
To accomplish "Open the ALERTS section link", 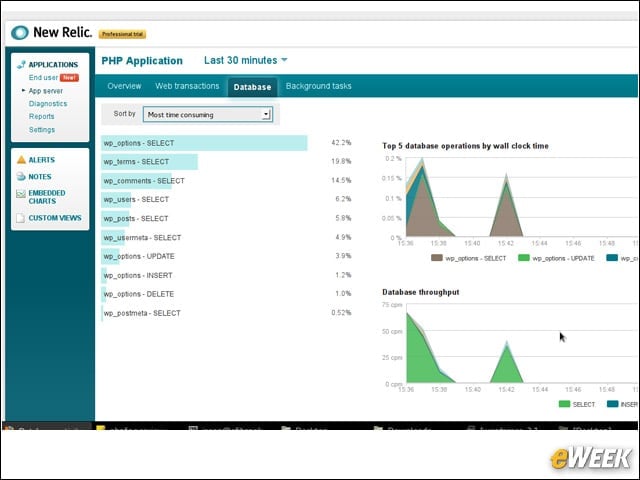I will (42, 160).
